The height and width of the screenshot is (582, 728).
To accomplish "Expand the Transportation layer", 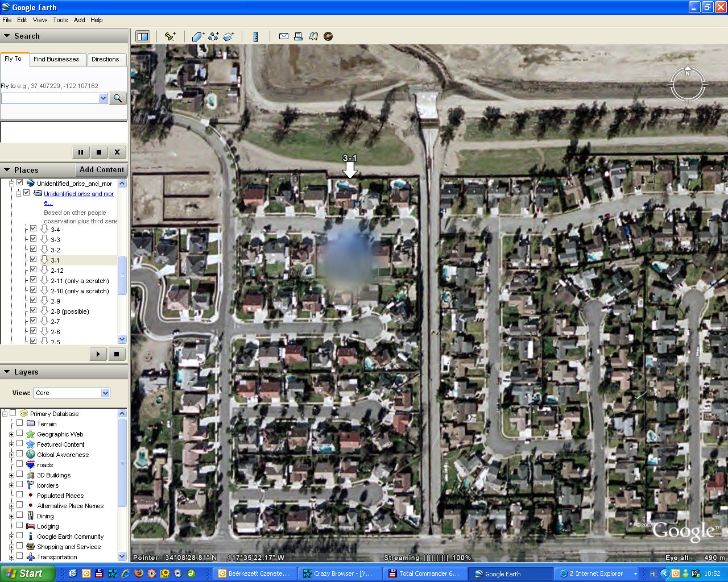I will (11, 557).
